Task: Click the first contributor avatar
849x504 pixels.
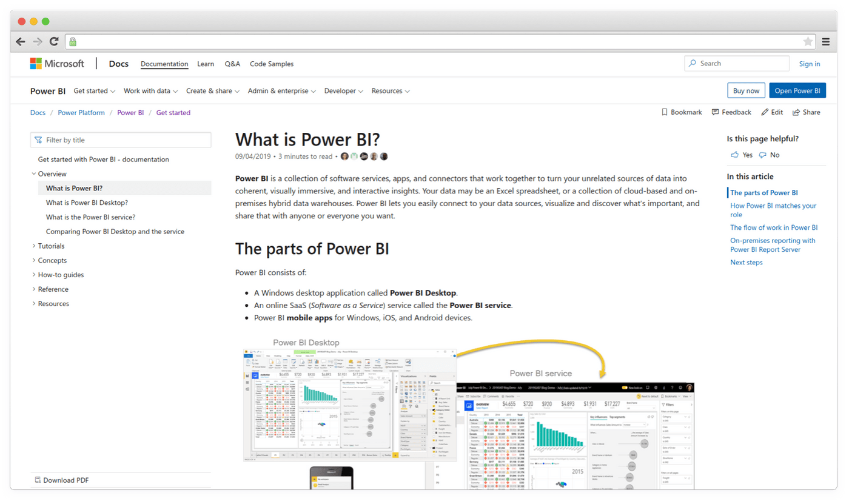Action: tap(344, 156)
